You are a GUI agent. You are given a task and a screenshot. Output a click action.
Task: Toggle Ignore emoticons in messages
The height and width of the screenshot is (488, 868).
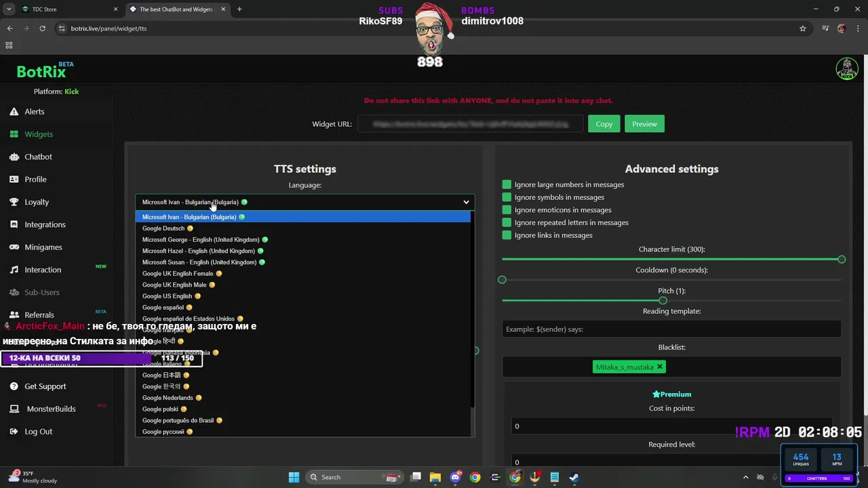pyautogui.click(x=507, y=210)
